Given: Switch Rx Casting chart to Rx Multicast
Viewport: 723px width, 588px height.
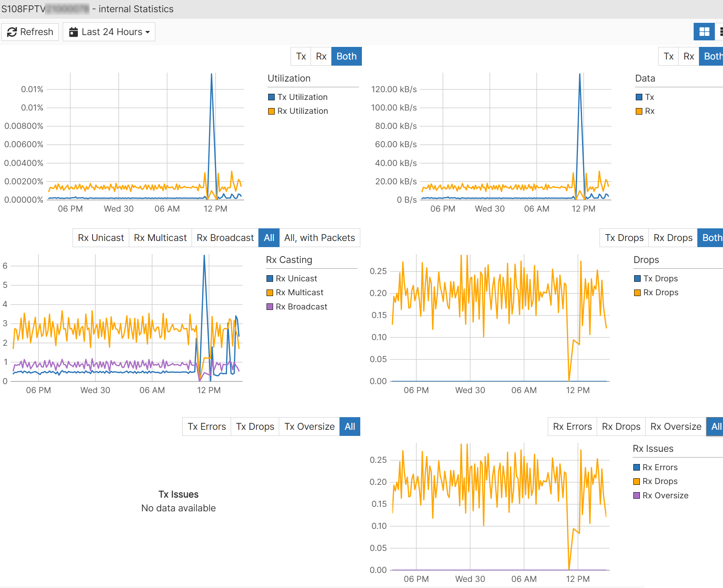Looking at the screenshot, I should (160, 238).
